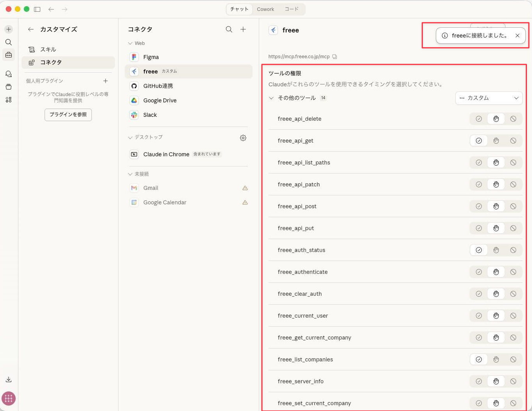Select the Claude in Chrome connector
The height and width of the screenshot is (411, 532).
pos(188,154)
